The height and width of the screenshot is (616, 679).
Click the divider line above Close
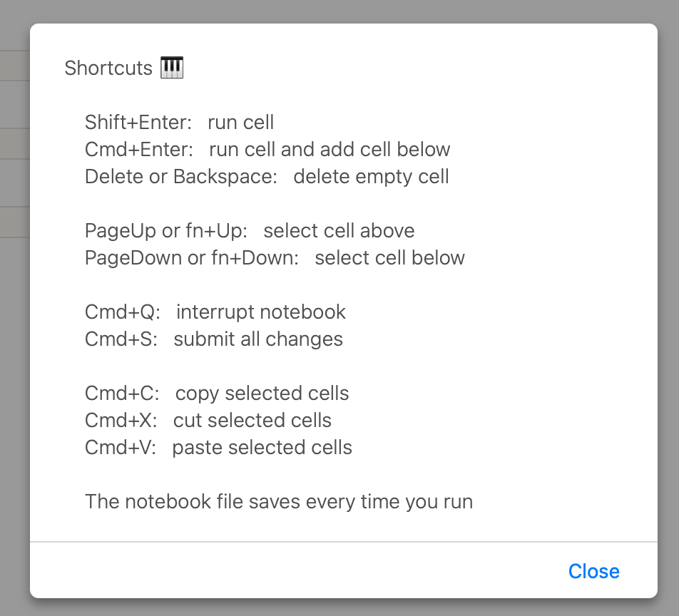pos(343,542)
